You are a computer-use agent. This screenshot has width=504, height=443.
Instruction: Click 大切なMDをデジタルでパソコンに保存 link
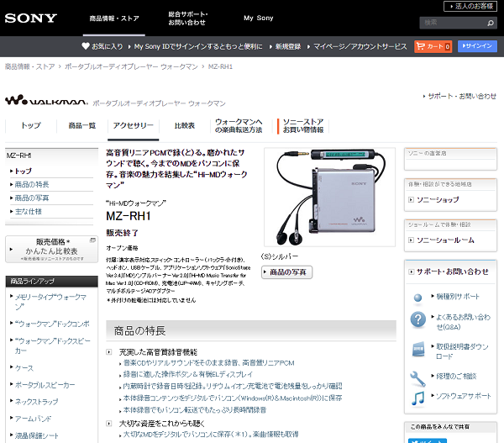pos(211,435)
